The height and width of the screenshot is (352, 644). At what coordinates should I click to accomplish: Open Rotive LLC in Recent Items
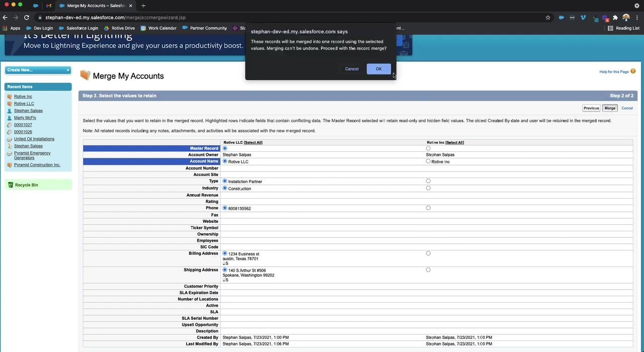coord(24,104)
